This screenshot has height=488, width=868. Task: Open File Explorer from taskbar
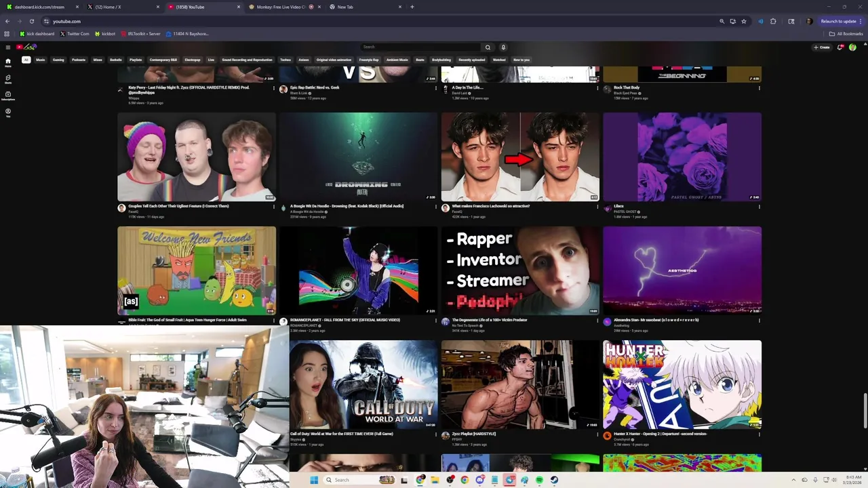[x=435, y=480]
